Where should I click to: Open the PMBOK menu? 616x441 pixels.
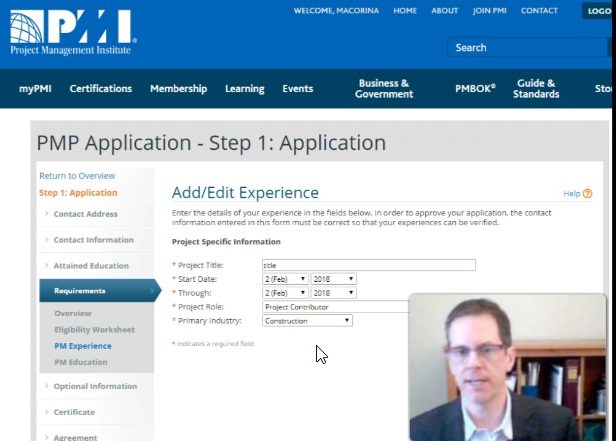tap(475, 89)
